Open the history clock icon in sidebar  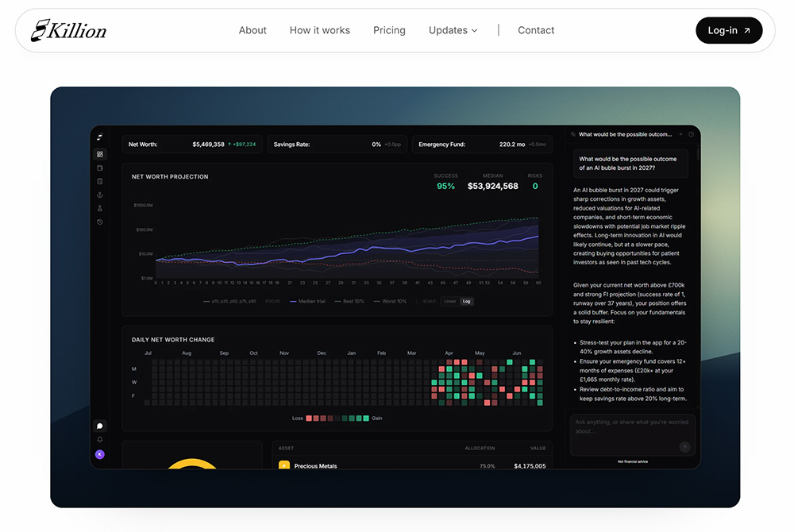tap(100, 222)
